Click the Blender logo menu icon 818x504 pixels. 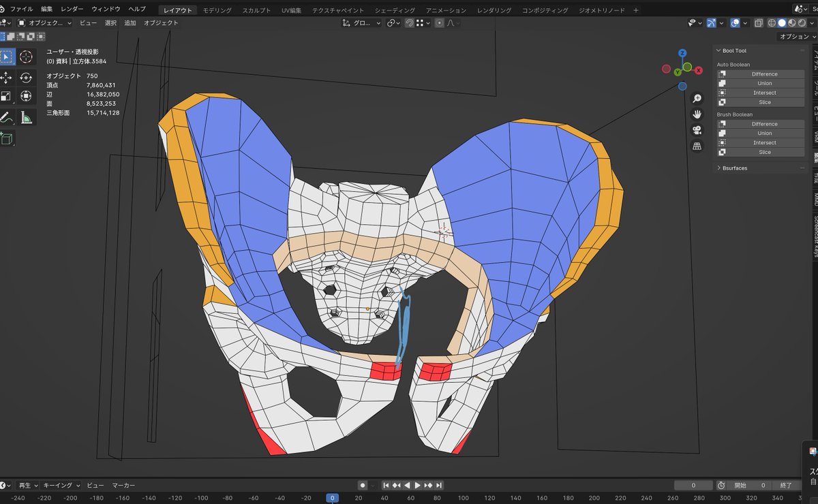[x=2, y=10]
